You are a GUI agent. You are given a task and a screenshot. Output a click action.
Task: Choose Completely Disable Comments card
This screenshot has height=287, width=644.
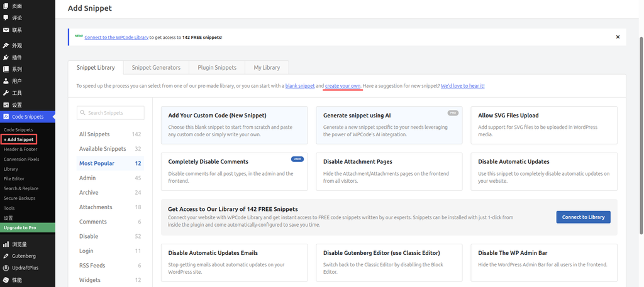[x=234, y=172]
